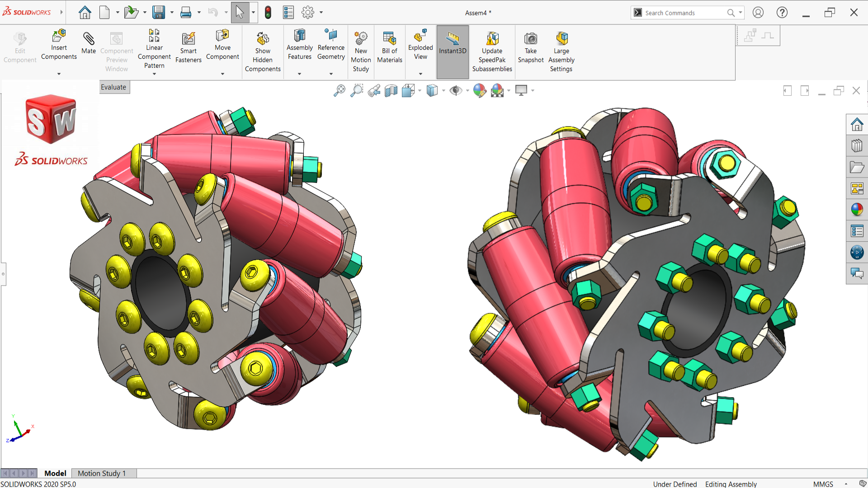Toggle the Section View display mode
Image resolution: width=868 pixels, height=488 pixels.
(x=391, y=90)
